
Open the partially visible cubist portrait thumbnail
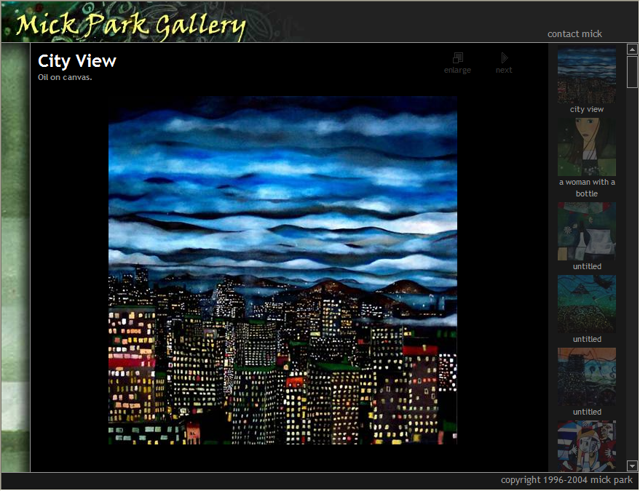coord(587,446)
